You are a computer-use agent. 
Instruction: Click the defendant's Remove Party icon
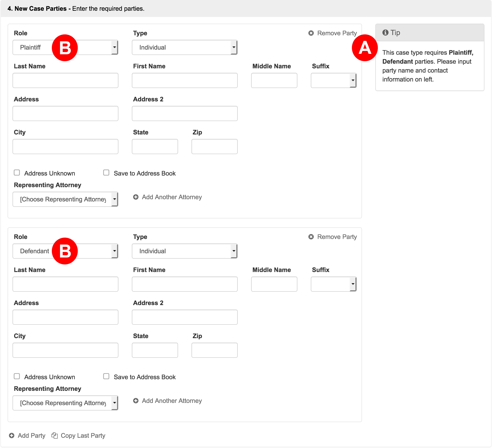pyautogui.click(x=311, y=237)
